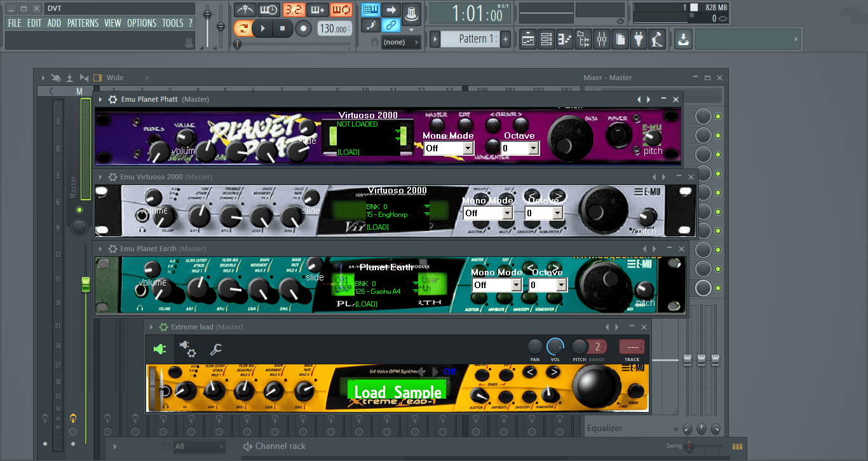Open the channel rack toolbar icon

[x=546, y=39]
